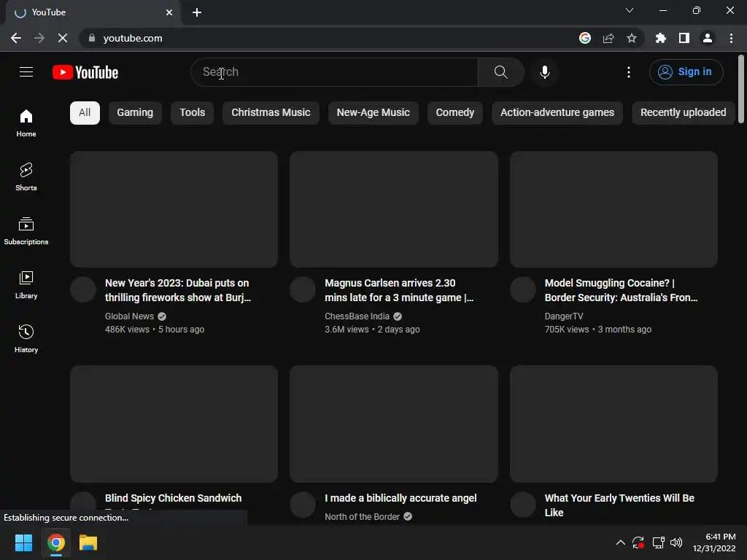Open Shorts from the sidebar
This screenshot has height=560, width=747.
coord(26,176)
